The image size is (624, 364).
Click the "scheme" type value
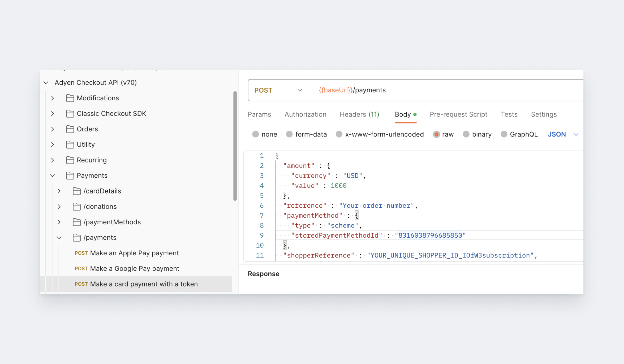(343, 226)
